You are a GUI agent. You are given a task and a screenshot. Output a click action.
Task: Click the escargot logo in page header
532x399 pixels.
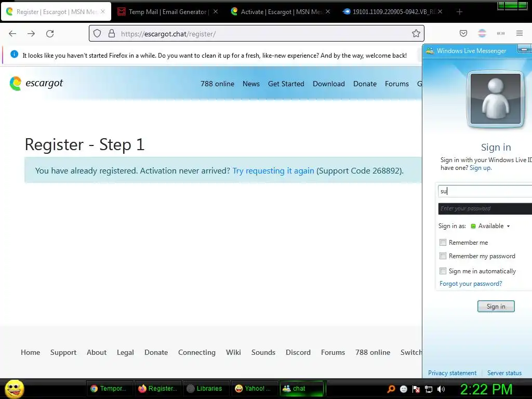click(x=36, y=84)
